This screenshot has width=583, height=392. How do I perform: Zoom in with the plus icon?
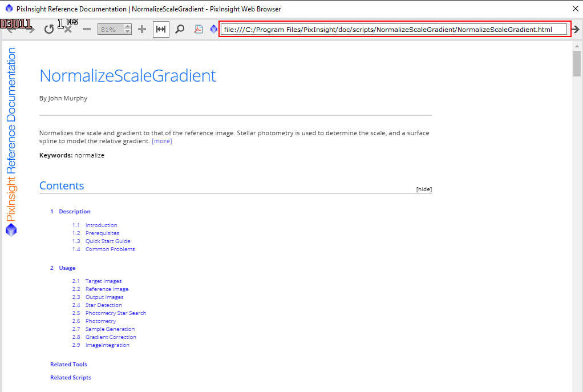coord(142,29)
